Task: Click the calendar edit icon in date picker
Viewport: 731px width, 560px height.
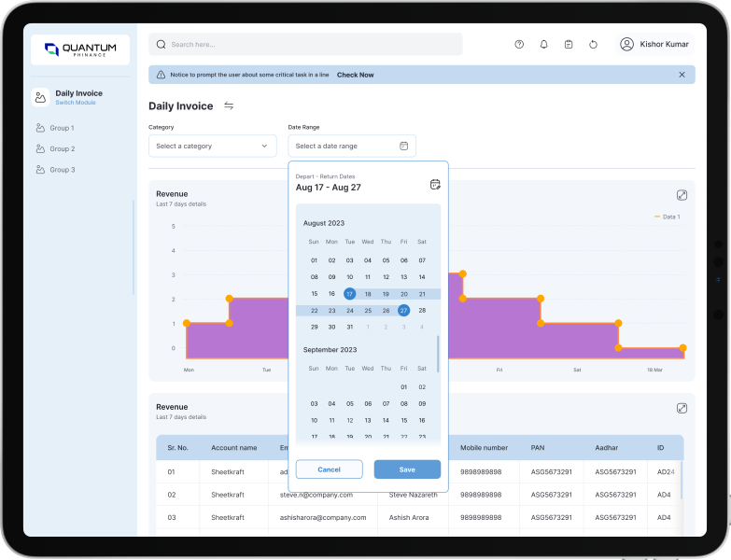Action: pyautogui.click(x=434, y=184)
